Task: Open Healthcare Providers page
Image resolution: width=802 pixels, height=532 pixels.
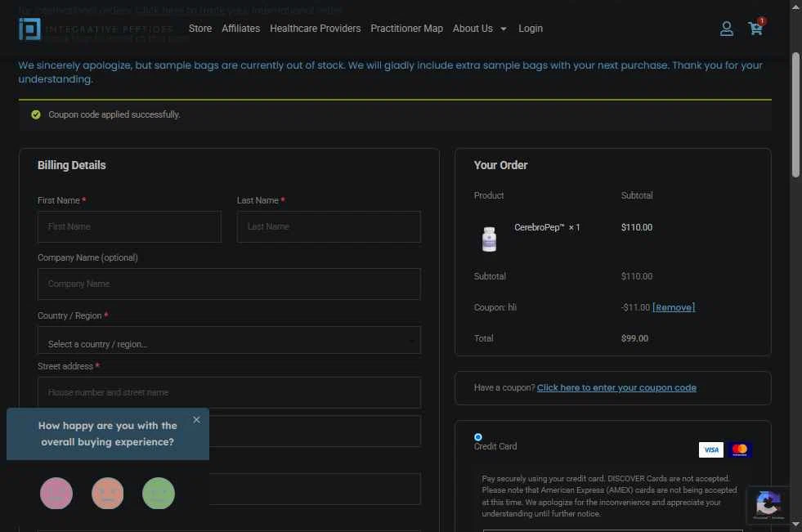Action: [x=315, y=29]
